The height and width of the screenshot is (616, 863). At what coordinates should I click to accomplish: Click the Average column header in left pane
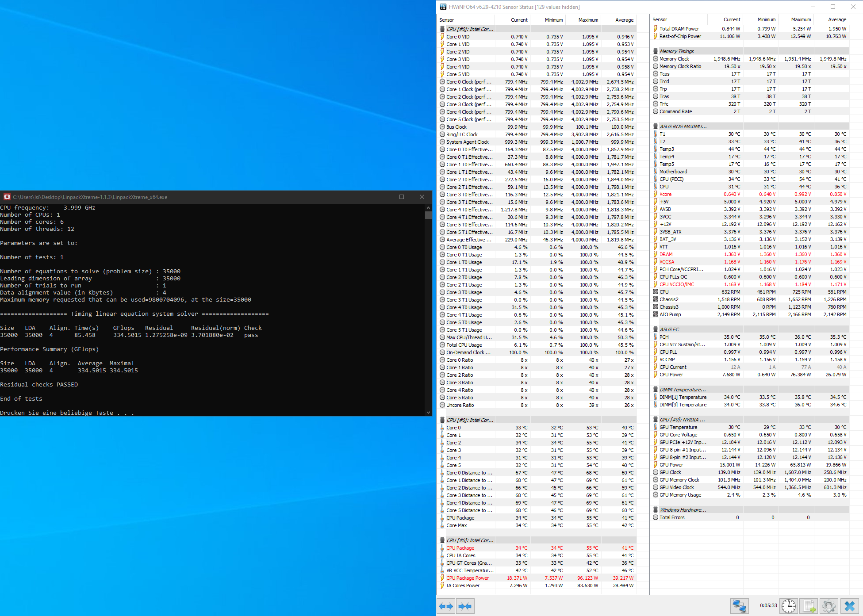[x=618, y=20]
